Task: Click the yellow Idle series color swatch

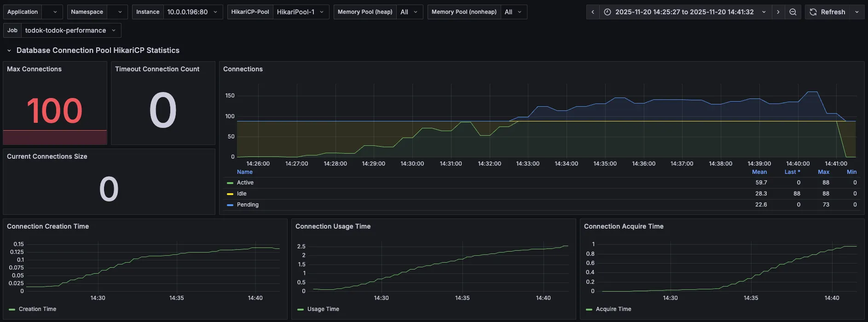Action: click(x=230, y=194)
